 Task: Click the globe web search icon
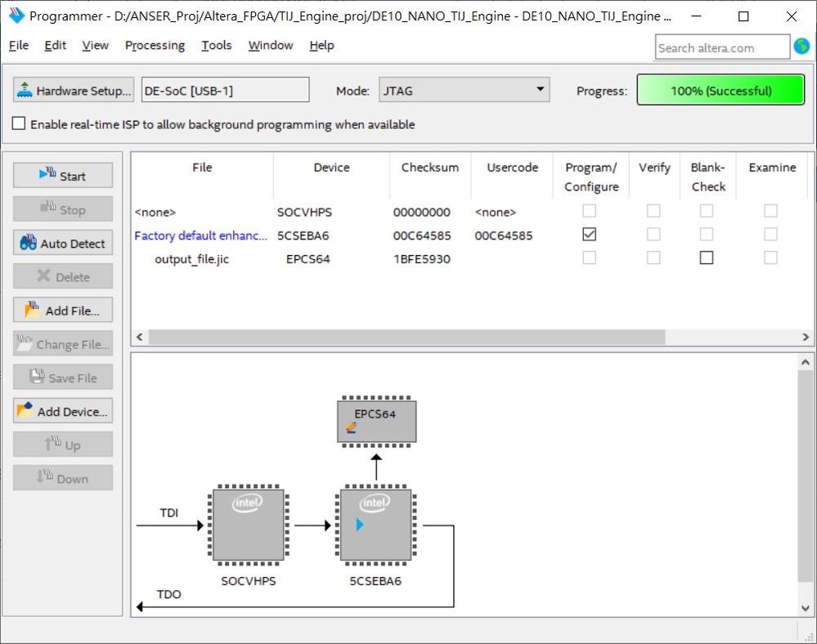pyautogui.click(x=801, y=47)
